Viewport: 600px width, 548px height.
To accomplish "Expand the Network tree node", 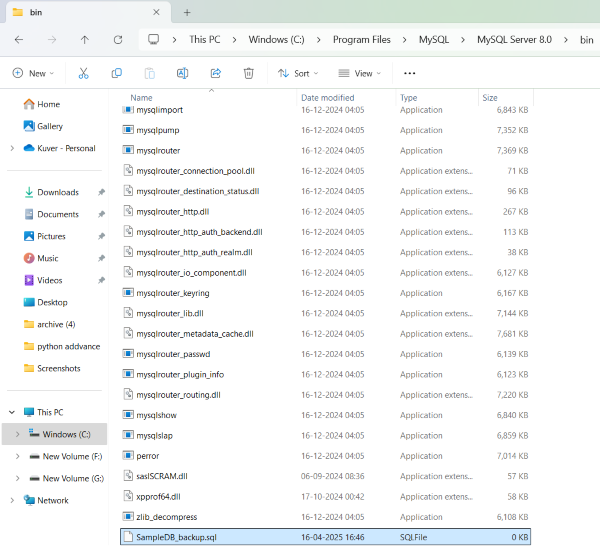I will pos(12,500).
